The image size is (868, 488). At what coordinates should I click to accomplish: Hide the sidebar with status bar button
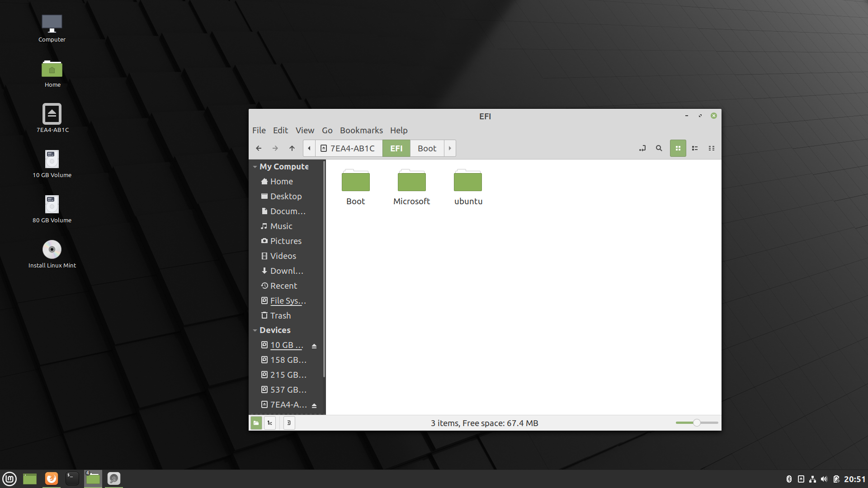(x=289, y=423)
